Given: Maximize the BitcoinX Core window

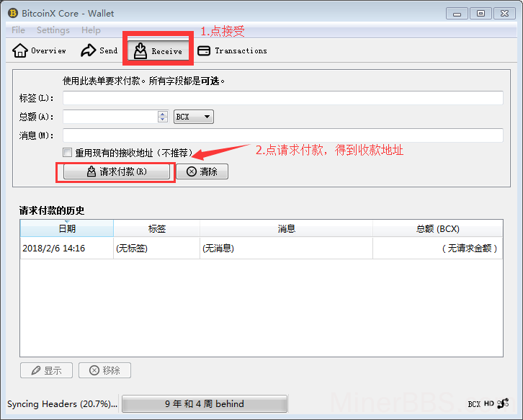Looking at the screenshot, I should [480, 14].
